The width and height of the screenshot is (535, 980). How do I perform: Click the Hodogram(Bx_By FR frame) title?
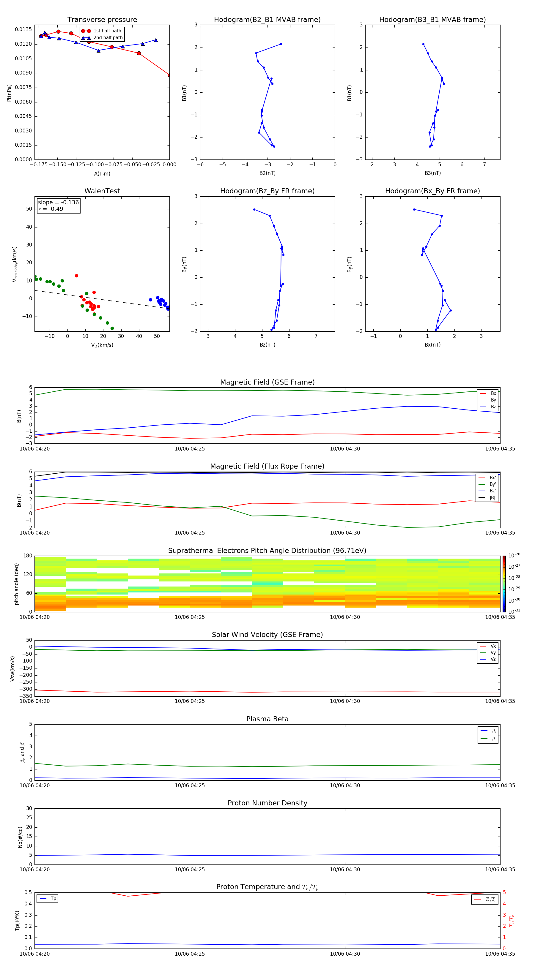click(432, 191)
